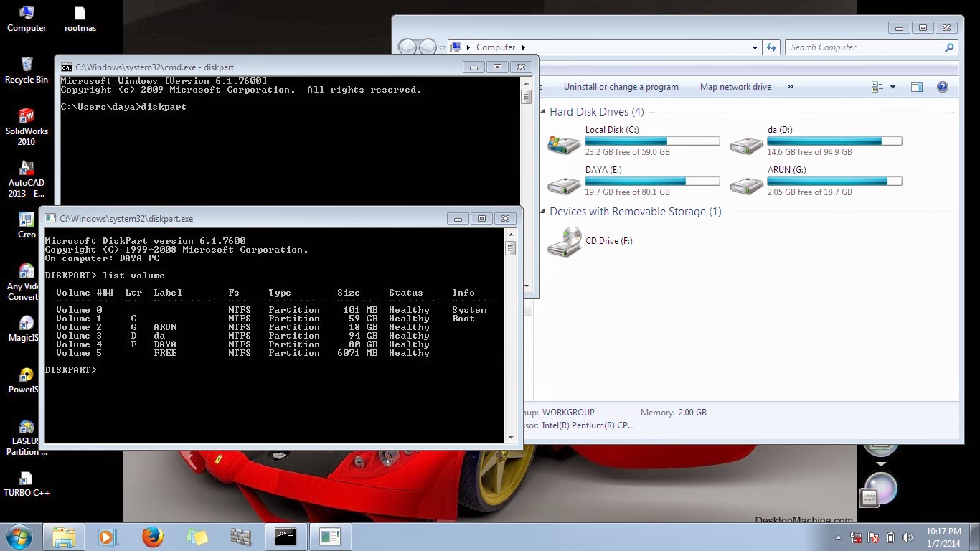
Task: Open Windows Media Player from taskbar
Action: pos(107,537)
